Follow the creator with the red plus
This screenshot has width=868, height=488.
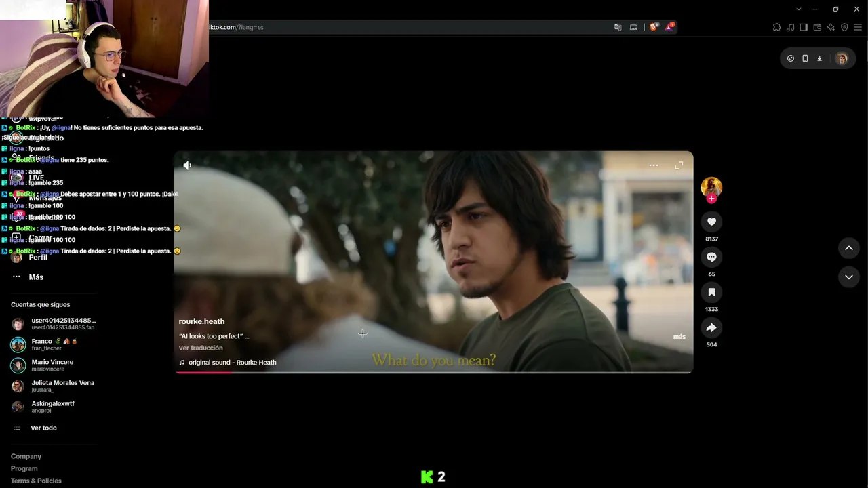(x=711, y=199)
